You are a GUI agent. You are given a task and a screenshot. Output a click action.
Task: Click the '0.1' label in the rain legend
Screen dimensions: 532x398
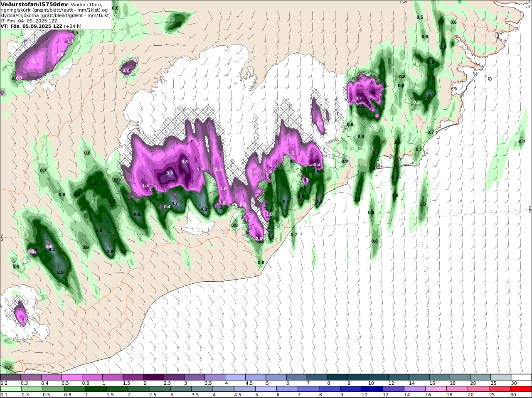point(4,395)
